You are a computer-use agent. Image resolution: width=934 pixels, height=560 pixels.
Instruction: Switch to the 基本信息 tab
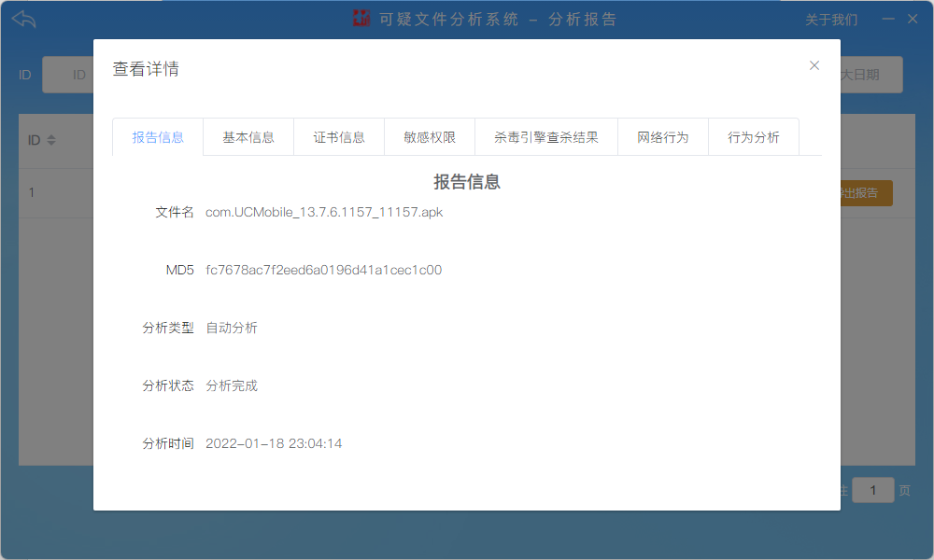point(248,137)
